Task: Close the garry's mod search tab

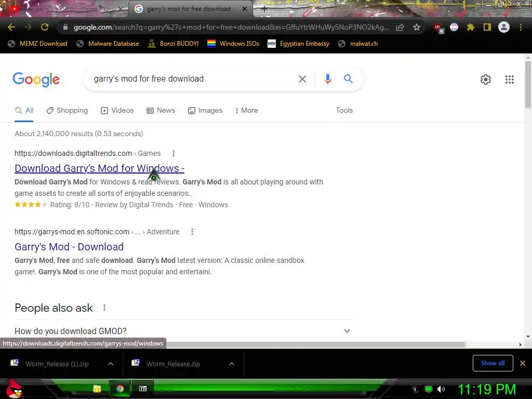Action: point(245,9)
